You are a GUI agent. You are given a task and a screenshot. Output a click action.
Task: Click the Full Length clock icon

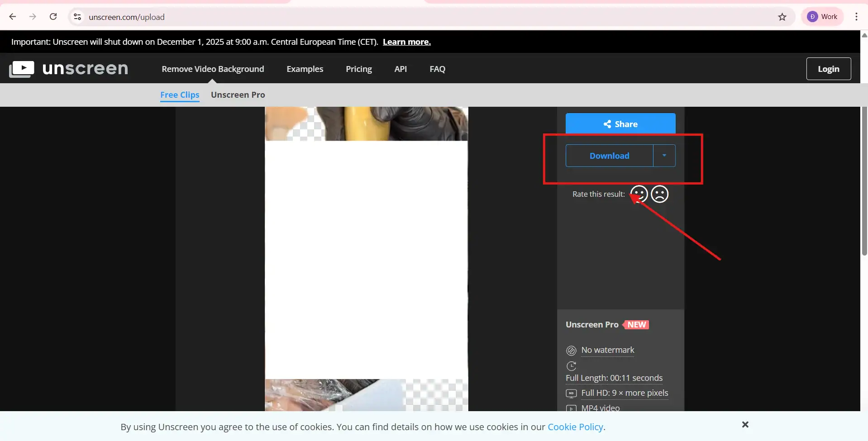[571, 366]
